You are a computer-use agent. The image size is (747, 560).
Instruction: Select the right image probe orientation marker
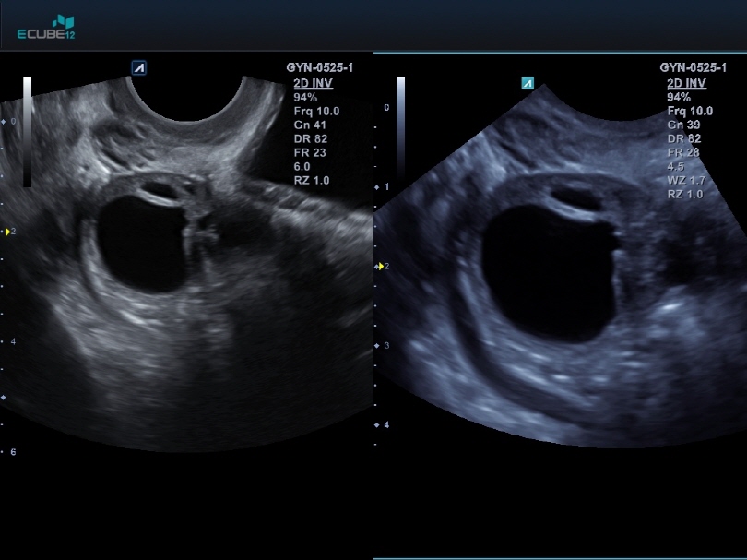click(x=527, y=81)
